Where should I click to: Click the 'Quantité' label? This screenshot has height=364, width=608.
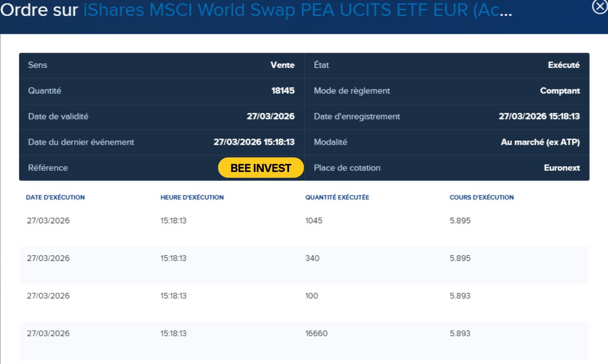(x=45, y=91)
